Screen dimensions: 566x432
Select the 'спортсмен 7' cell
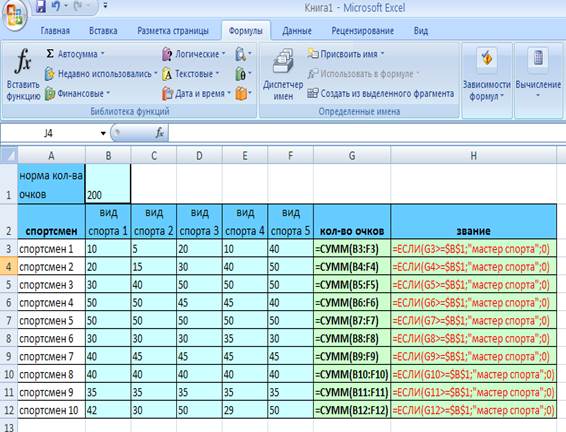[51, 357]
